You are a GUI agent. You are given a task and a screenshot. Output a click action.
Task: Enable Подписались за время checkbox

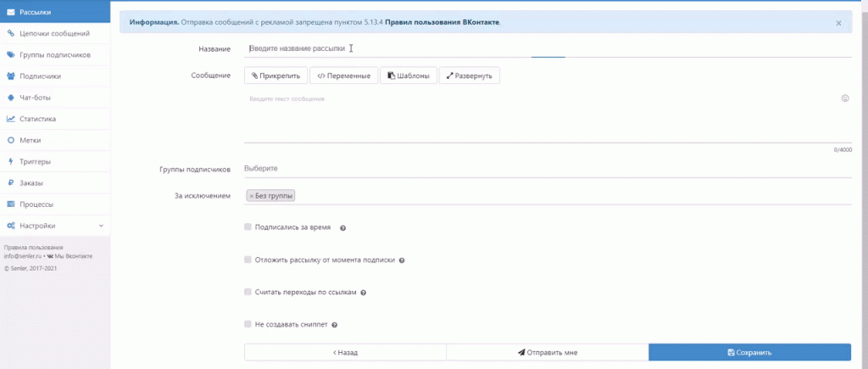click(x=248, y=227)
